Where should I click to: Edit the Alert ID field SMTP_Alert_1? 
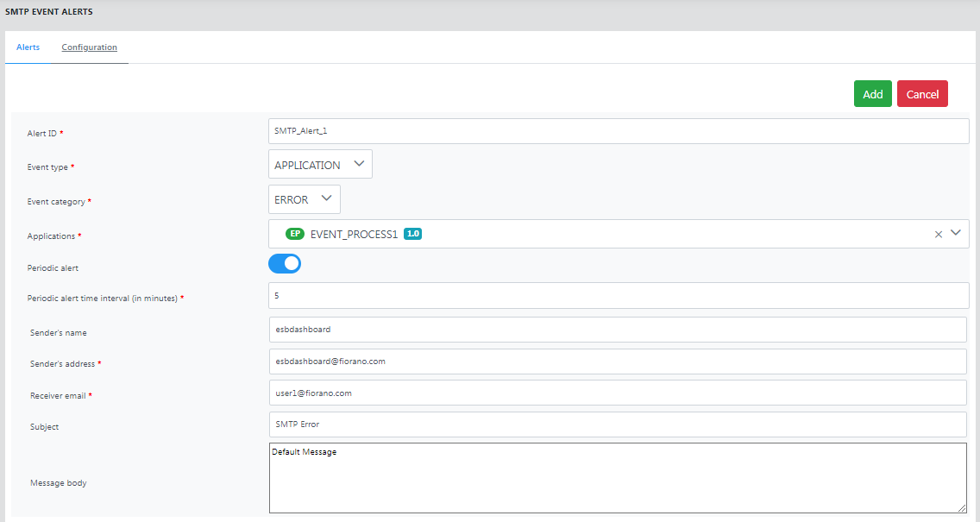[619, 131]
